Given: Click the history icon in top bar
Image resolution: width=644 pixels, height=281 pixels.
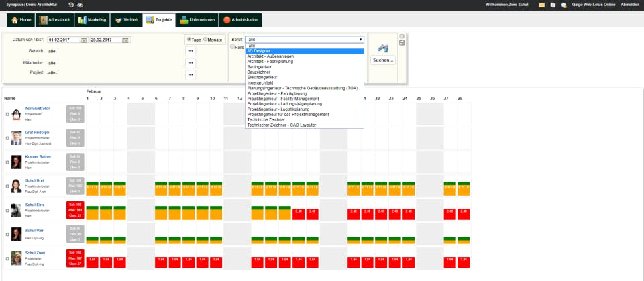Looking at the screenshot, I should (71, 5).
